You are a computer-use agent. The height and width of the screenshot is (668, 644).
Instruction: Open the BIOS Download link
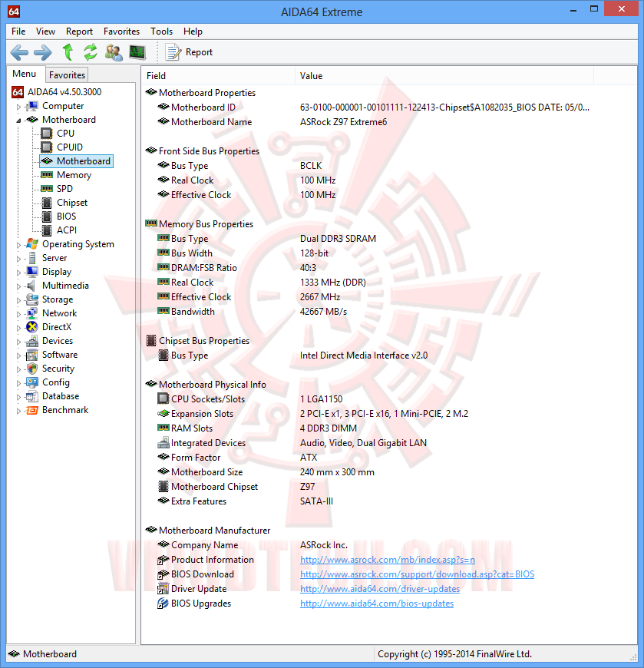coord(417,574)
